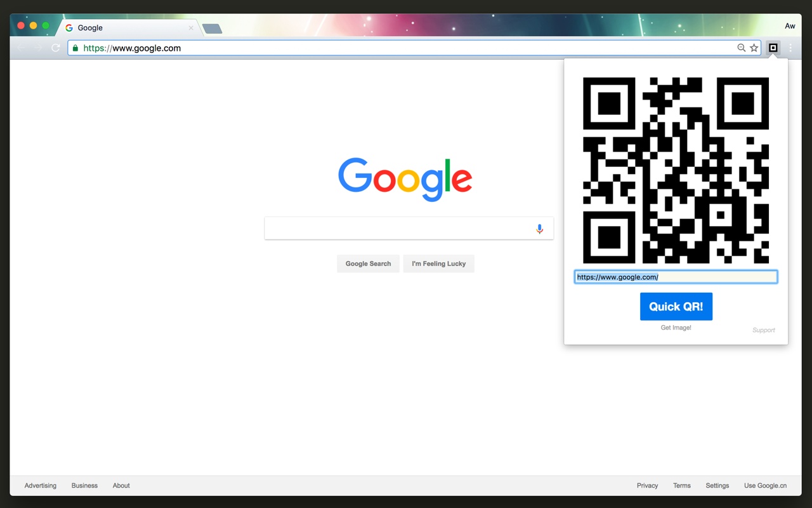This screenshot has width=812, height=508.
Task: Click the Aw profile button
Action: [790, 26]
